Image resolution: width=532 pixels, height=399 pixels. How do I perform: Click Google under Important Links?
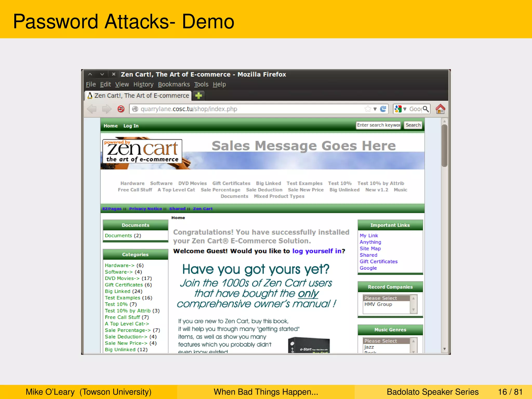[x=368, y=268]
